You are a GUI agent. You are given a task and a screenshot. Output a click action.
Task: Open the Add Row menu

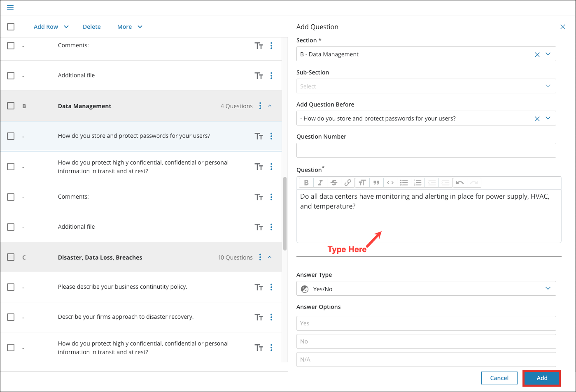click(x=51, y=26)
